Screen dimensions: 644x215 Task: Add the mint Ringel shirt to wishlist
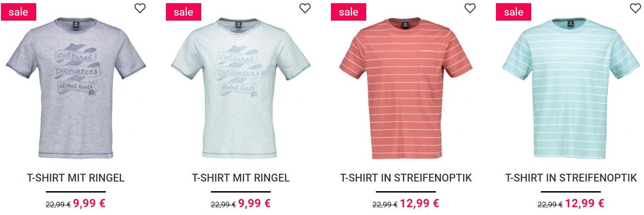pyautogui.click(x=305, y=8)
